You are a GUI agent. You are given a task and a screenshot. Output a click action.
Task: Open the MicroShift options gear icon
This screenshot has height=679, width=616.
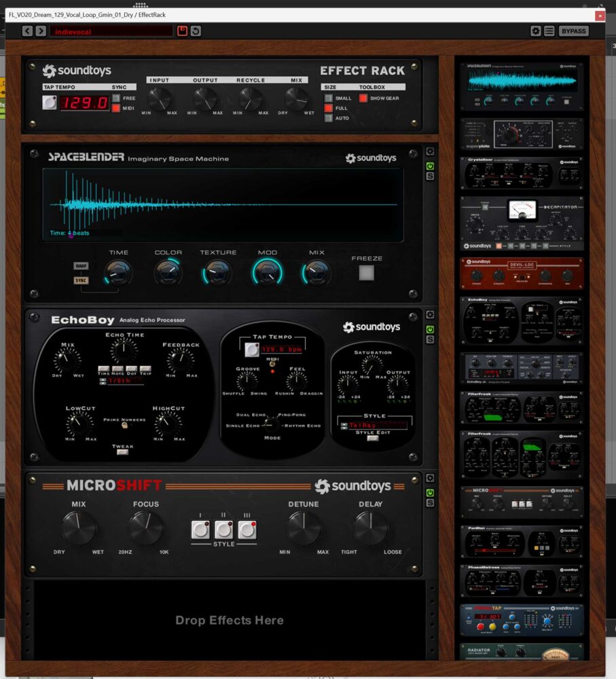(x=430, y=478)
